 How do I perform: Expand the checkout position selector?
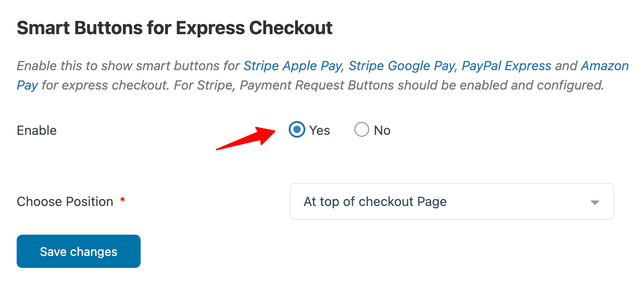[x=452, y=201]
